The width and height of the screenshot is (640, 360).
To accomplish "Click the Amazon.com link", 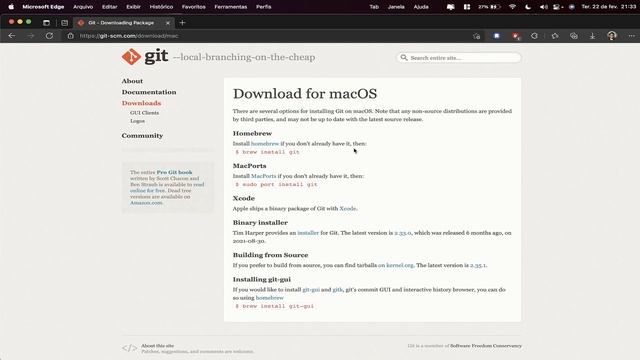I will 146,203.
